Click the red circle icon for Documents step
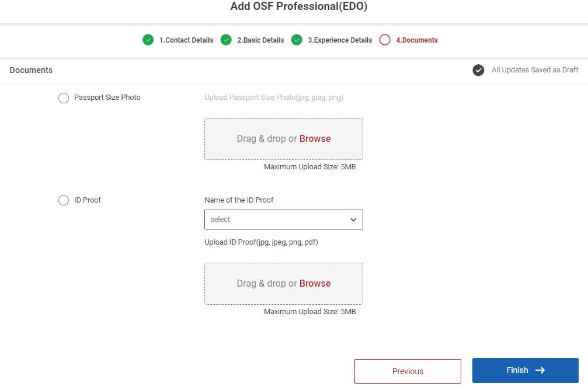 pos(385,40)
